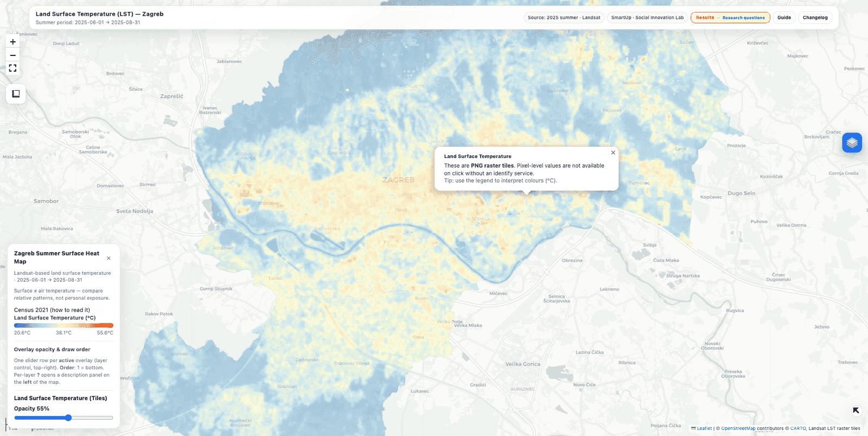868x436 pixels.
Task: Click the 'Land Surface Temperature (Tiles)' heading
Action: click(x=61, y=398)
